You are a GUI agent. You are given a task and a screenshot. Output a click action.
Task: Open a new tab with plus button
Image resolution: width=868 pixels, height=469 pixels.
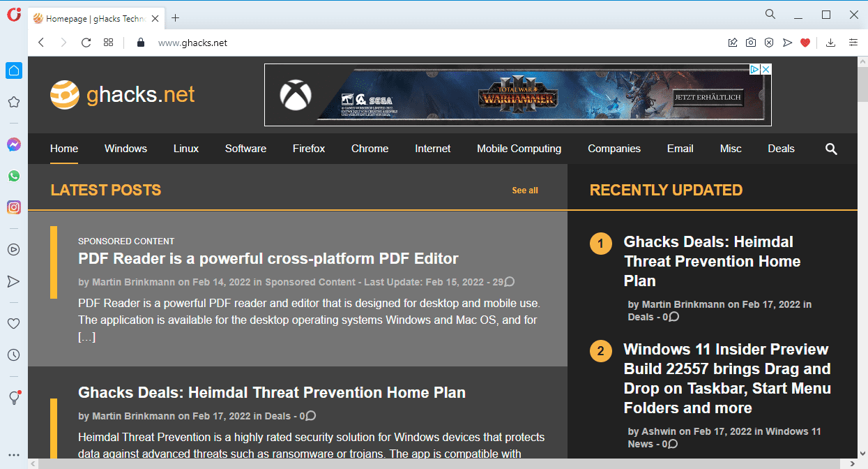coord(176,17)
